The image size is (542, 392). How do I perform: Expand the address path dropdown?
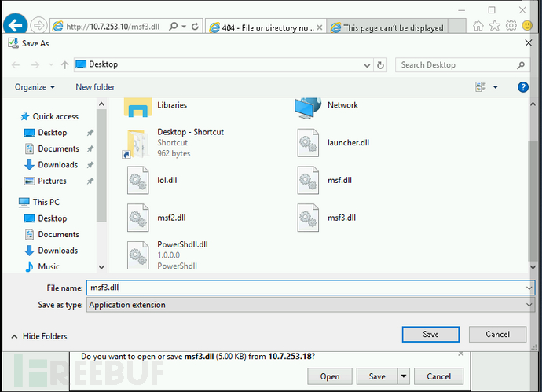pyautogui.click(x=367, y=65)
